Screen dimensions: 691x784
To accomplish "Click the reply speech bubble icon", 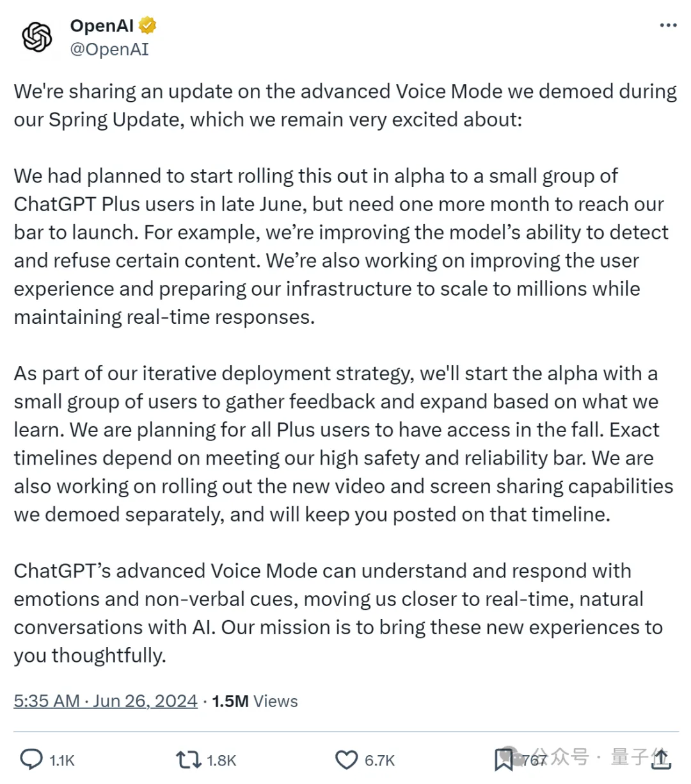I will coord(31,760).
